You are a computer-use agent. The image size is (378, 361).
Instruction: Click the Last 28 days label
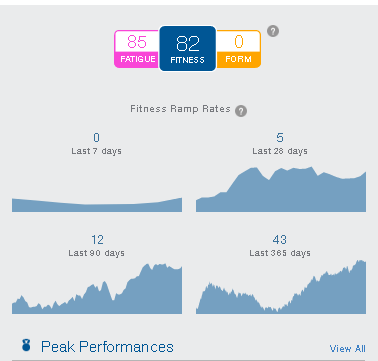click(280, 151)
